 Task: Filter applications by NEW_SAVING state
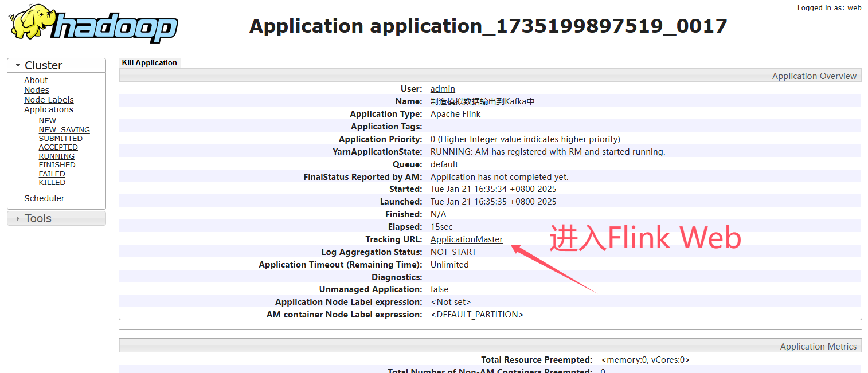(64, 130)
